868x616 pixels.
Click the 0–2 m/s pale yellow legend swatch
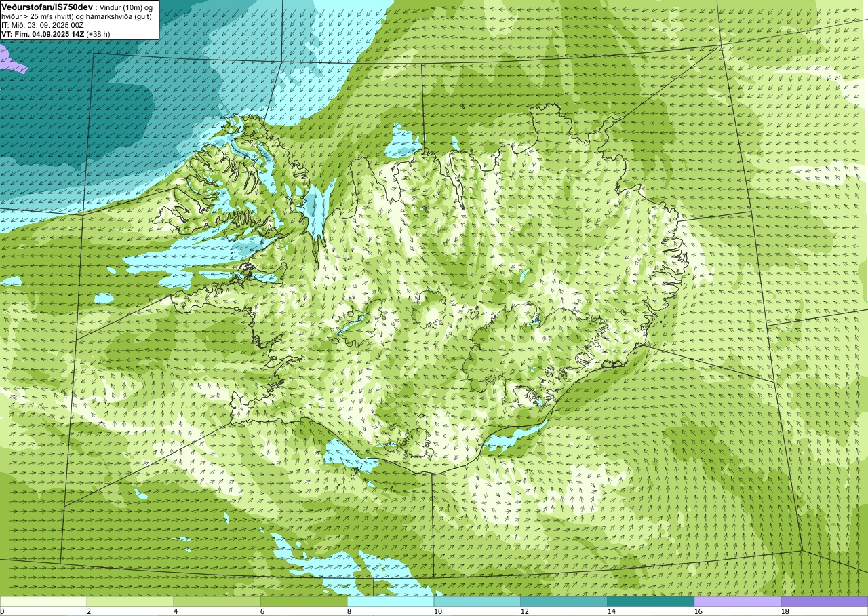[x=43, y=601]
